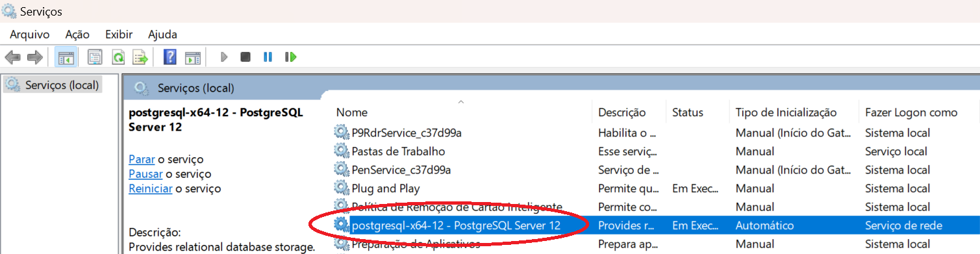The image size is (980, 254).
Task: Open the Ação menu
Action: (x=77, y=34)
